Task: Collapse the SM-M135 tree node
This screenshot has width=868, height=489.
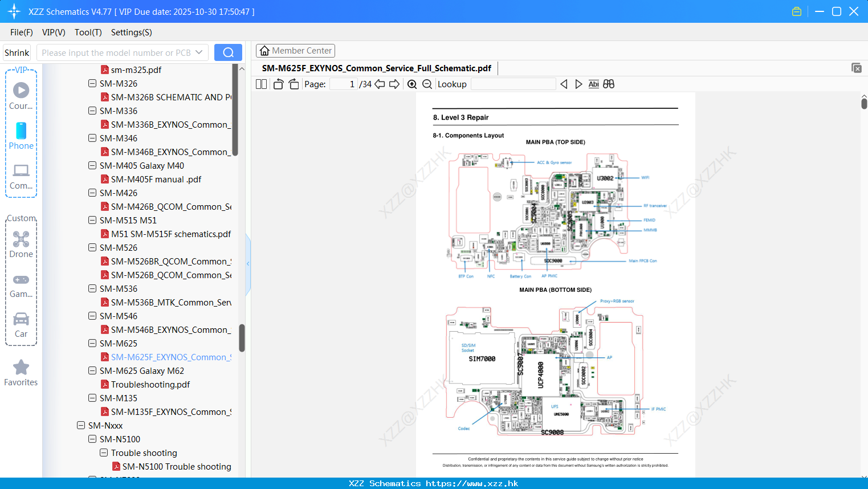Action: 92,398
